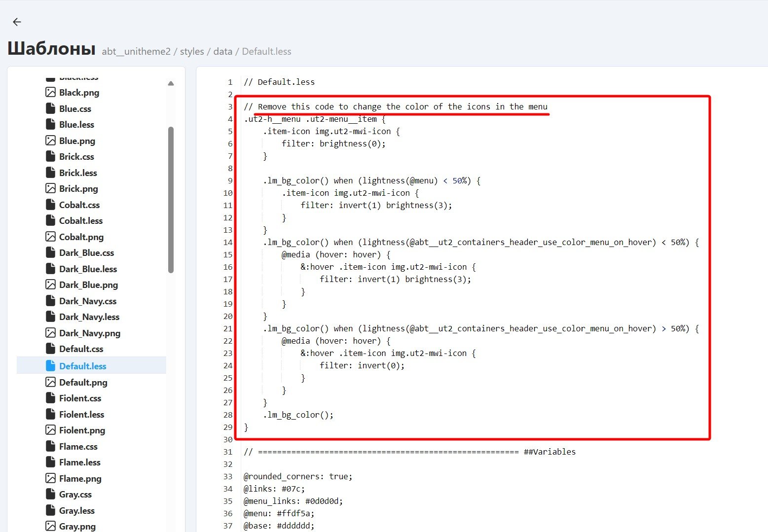This screenshot has height=532, width=768.
Task: Click the back arrow icon
Action: 17,22
